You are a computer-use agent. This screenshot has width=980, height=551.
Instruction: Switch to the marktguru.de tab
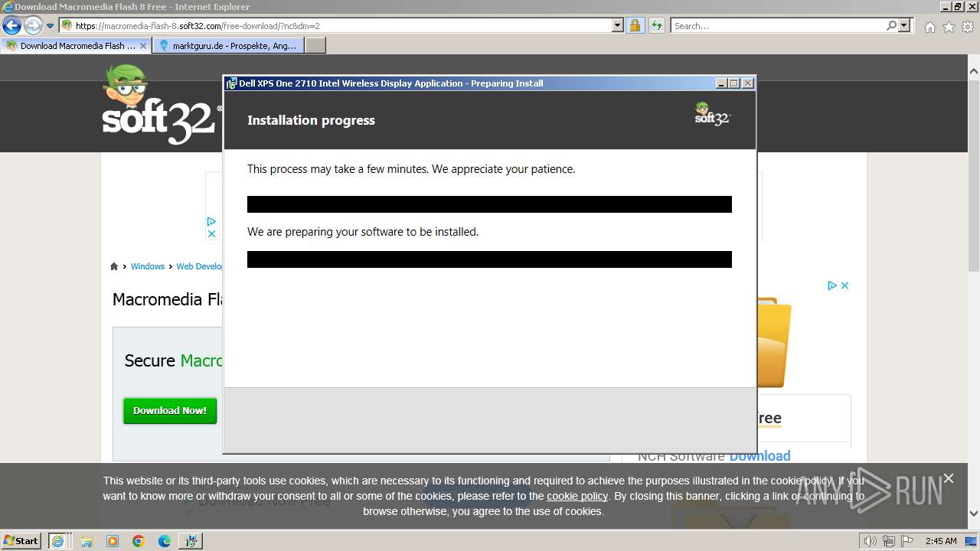click(x=228, y=46)
